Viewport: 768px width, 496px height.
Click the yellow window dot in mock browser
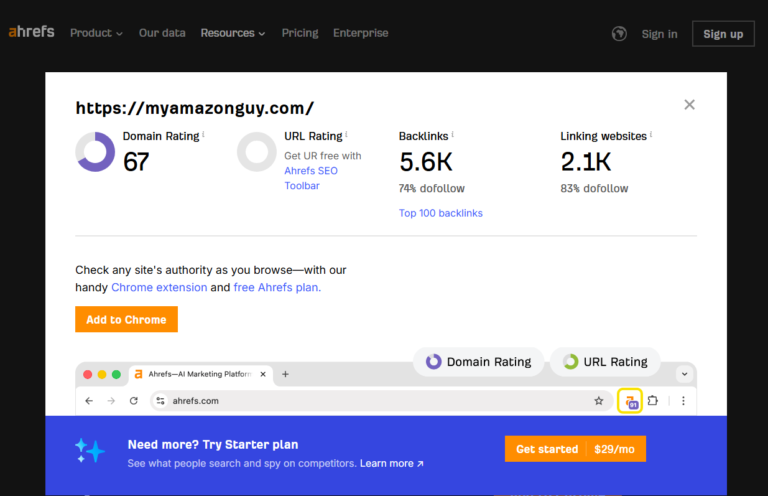[102, 374]
